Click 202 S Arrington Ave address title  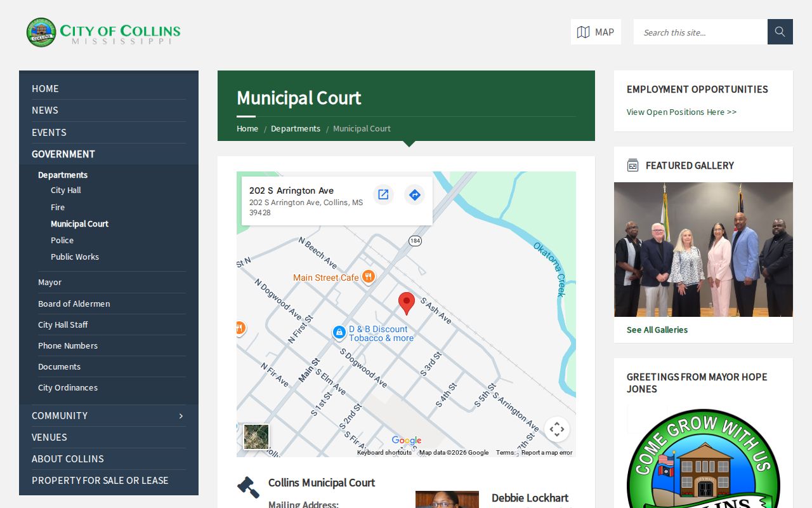click(291, 190)
